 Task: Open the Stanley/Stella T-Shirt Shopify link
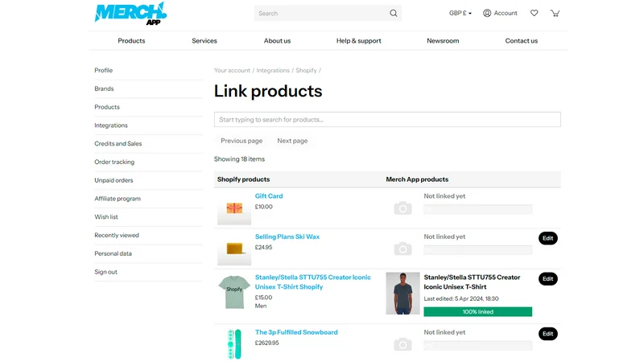312,282
